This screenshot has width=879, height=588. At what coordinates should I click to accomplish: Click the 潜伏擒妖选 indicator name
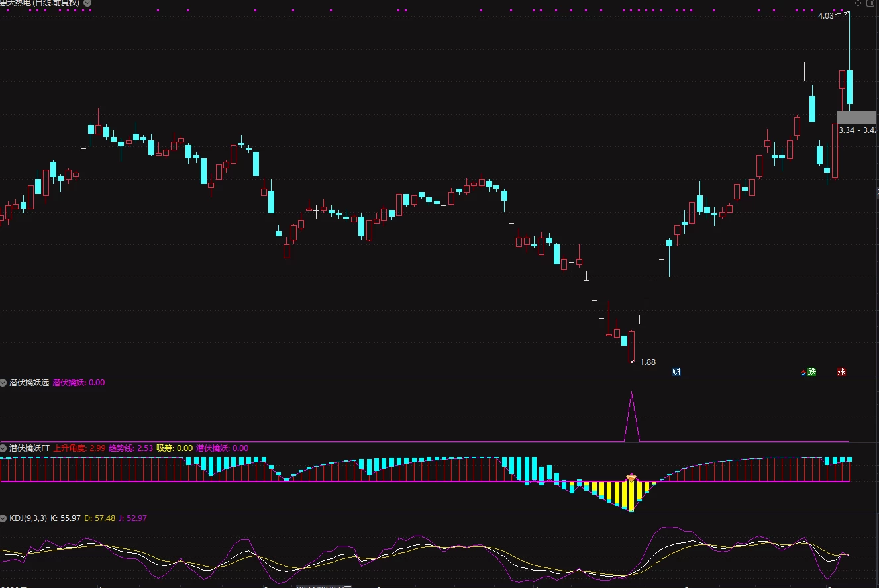(29, 383)
